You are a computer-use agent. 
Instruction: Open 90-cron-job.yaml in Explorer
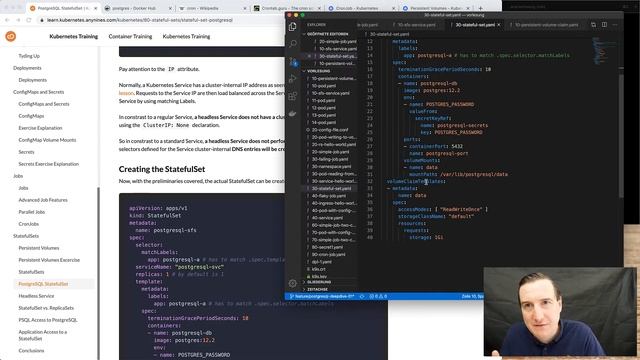click(329, 254)
